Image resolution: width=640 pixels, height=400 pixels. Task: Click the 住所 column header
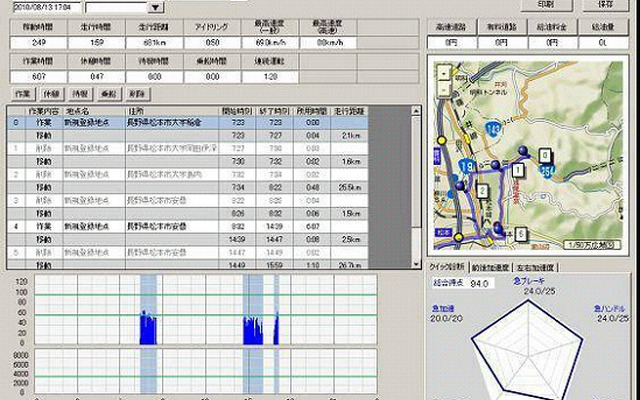(x=171, y=111)
